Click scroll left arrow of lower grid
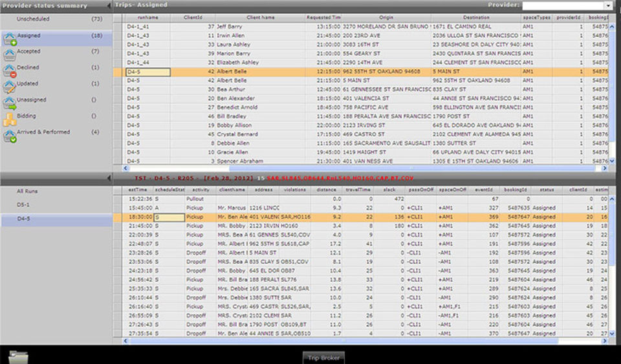The image size is (621, 364). click(x=126, y=341)
